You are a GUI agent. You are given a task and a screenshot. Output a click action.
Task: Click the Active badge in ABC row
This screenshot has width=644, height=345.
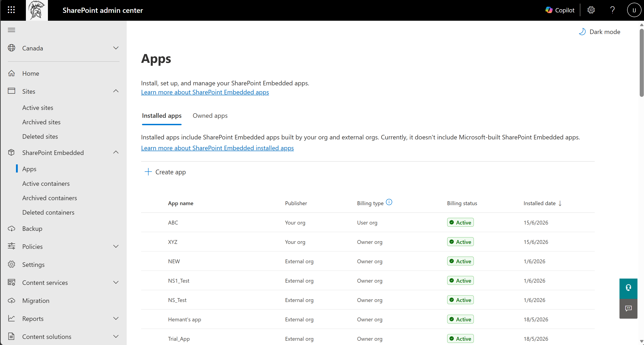[x=460, y=222]
